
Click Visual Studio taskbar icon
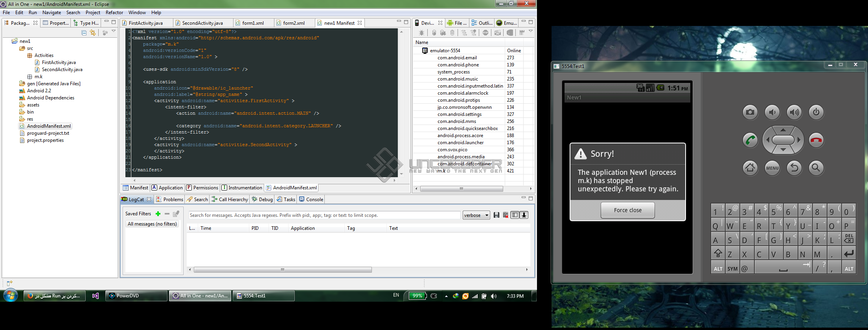96,296
